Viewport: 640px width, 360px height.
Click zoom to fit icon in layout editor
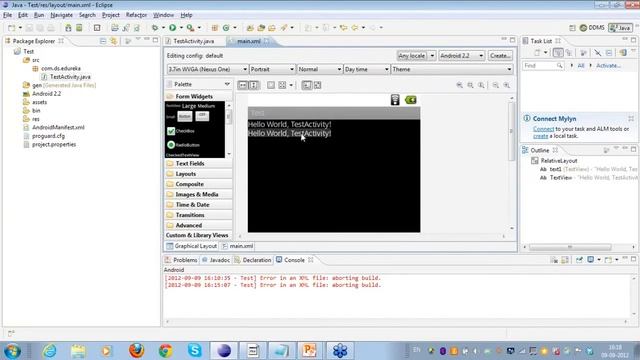[x=471, y=85]
